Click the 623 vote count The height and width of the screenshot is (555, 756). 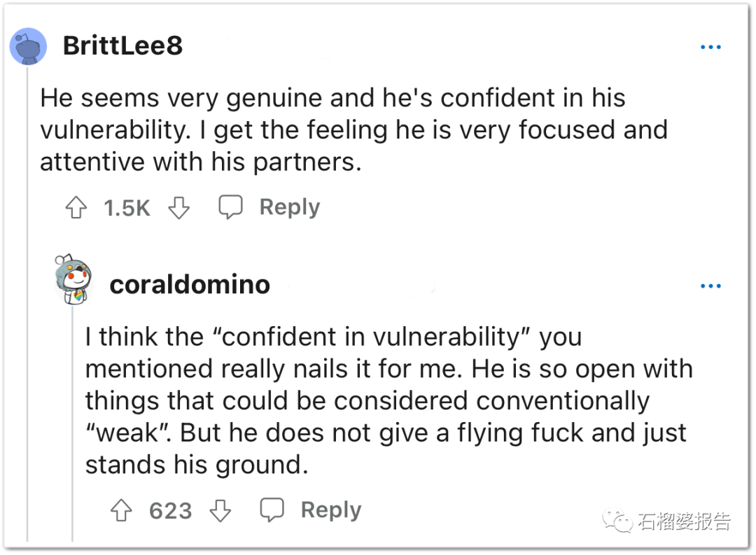pyautogui.click(x=171, y=511)
